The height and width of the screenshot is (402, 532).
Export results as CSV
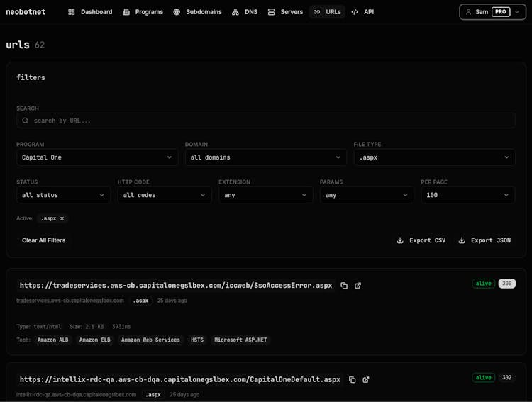pyautogui.click(x=421, y=240)
